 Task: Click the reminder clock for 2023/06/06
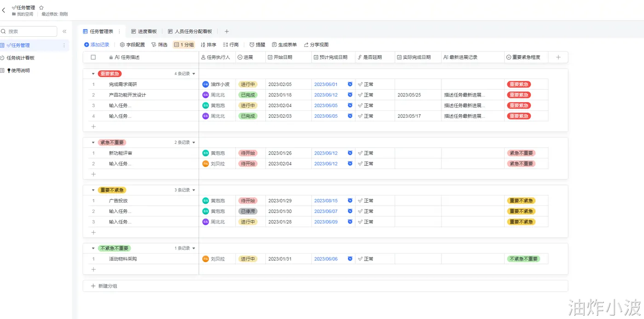(x=350, y=259)
